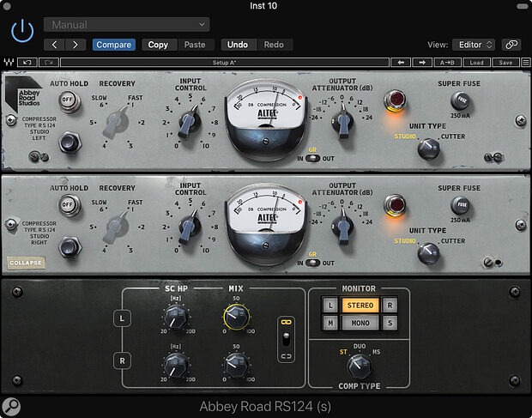The height and width of the screenshot is (418, 532).
Task: Click the Waves logo icon
Action: point(9,63)
